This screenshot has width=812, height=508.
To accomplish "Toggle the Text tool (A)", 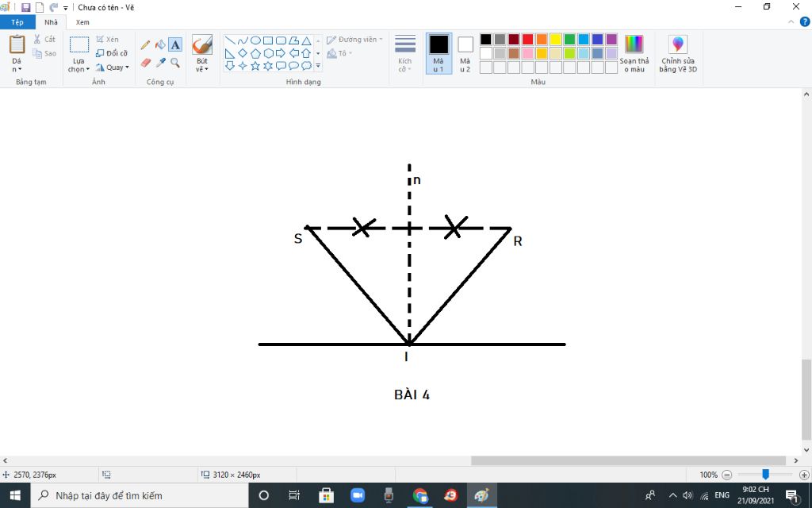I will 175,45.
